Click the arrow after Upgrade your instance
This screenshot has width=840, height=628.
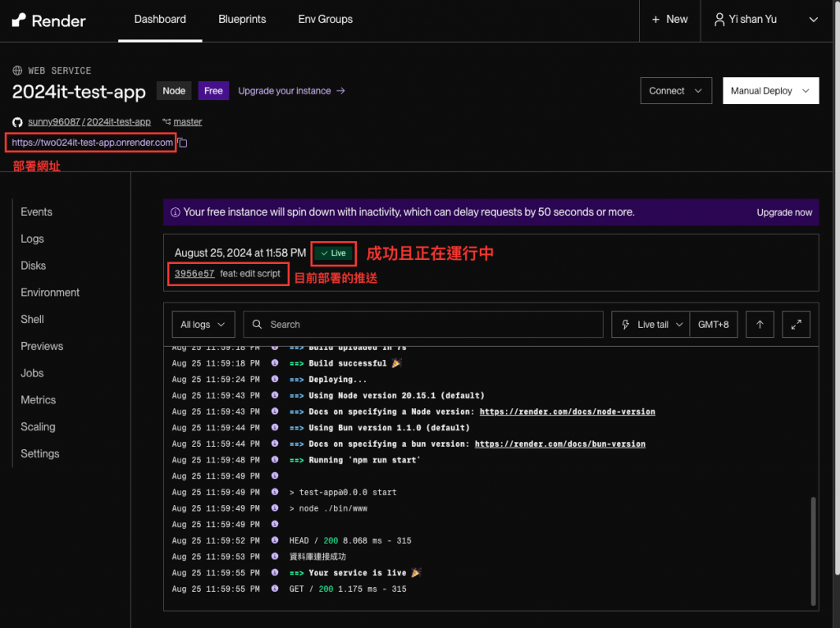pos(340,91)
